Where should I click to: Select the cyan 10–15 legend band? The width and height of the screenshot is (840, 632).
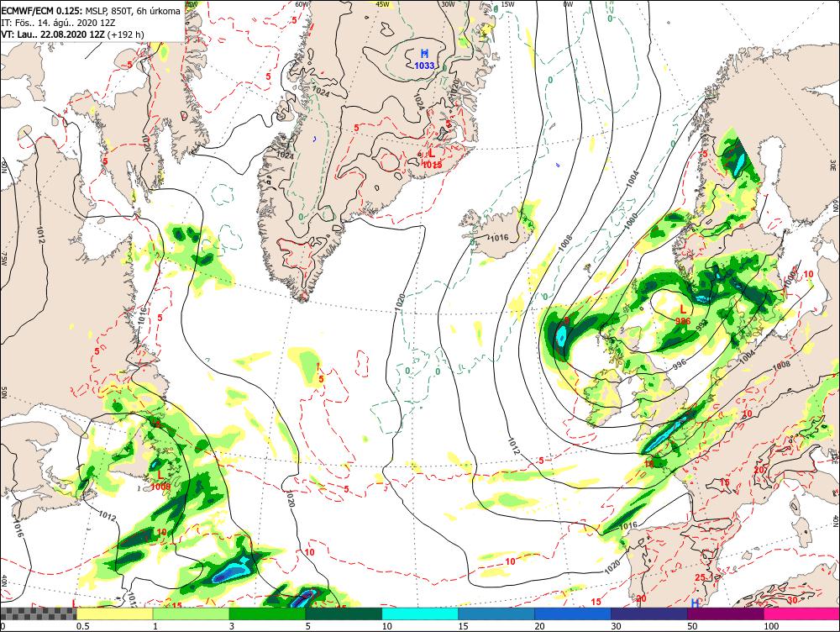420,614
